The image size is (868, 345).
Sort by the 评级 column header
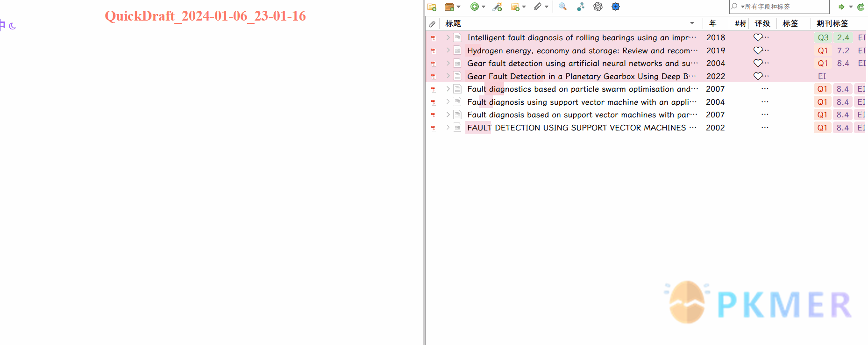click(762, 23)
